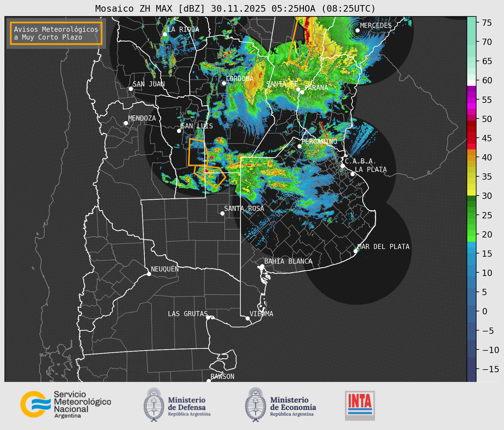The image size is (504, 430).
Task: Select the Santa Rosa city marker dot
Action: click(x=222, y=214)
